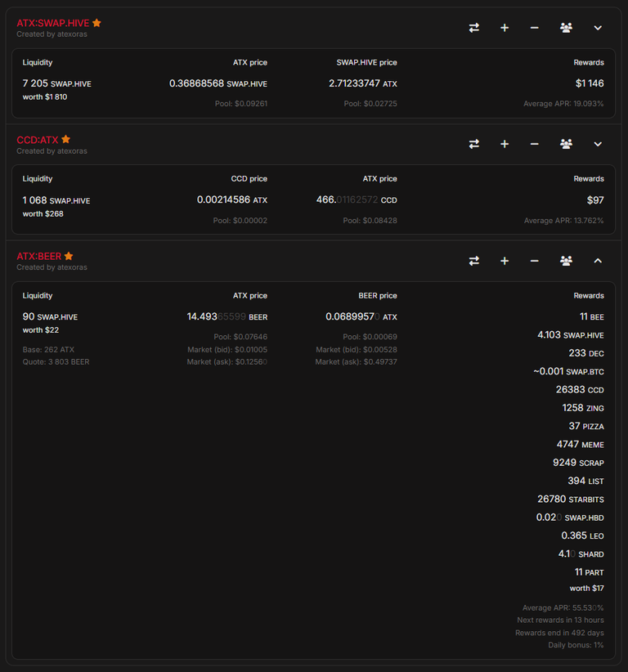Select '37 PIZZA' reward entry
Viewport: 628px width, 672px height.
pyautogui.click(x=586, y=427)
